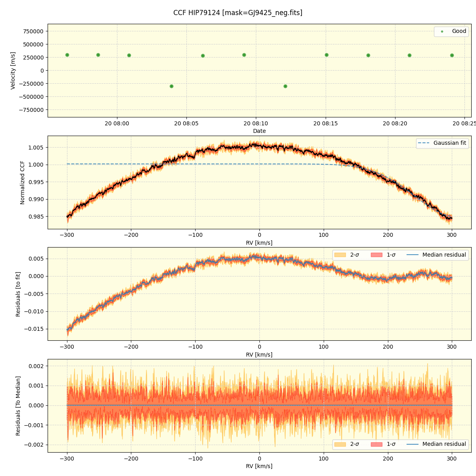Click the 2-σ legend swatch in third panel
Viewport: 476px width, 476px height.
click(x=340, y=255)
